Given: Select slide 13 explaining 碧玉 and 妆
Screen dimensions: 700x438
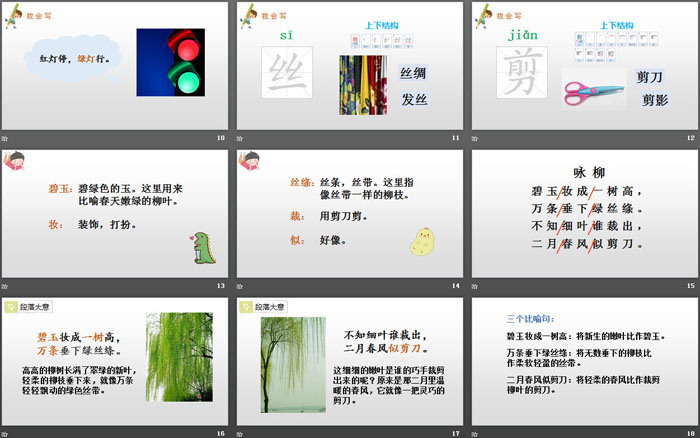Looking at the screenshot, I should point(115,214).
